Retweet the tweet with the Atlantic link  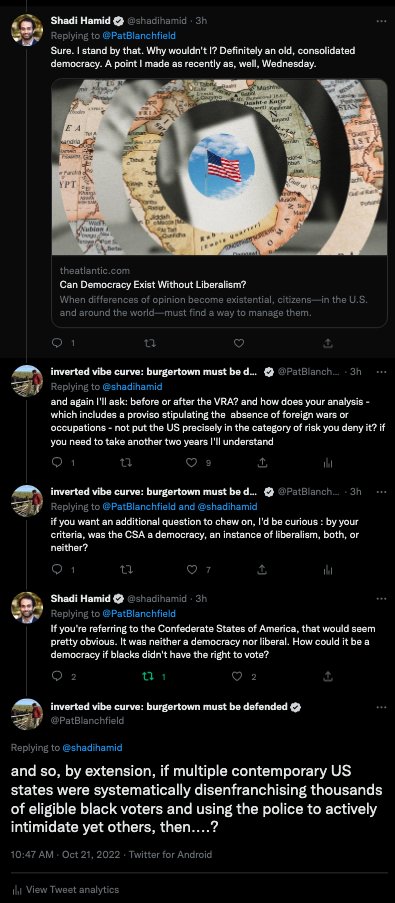(x=149, y=343)
